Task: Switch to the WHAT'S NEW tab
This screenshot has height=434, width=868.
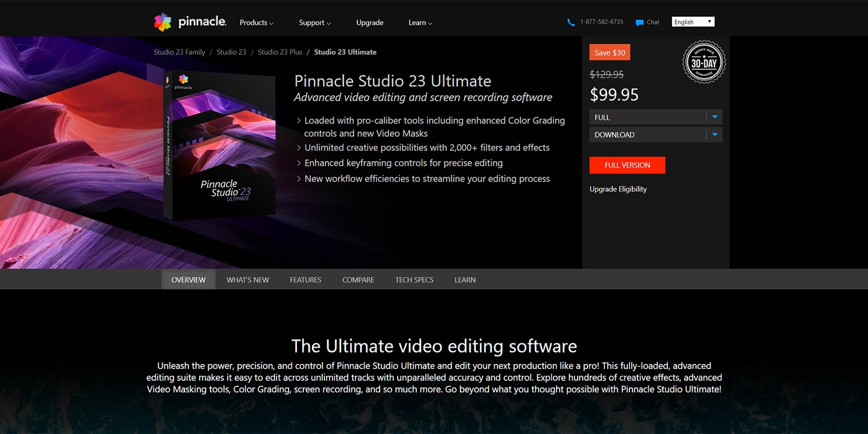Action: pos(248,279)
